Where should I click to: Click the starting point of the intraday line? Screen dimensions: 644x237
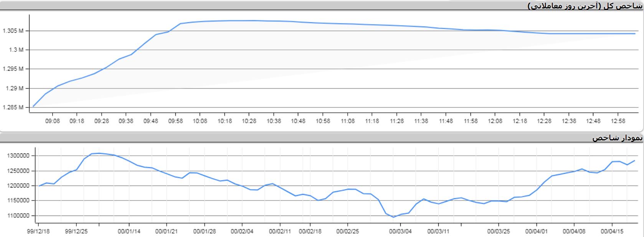pos(33,106)
